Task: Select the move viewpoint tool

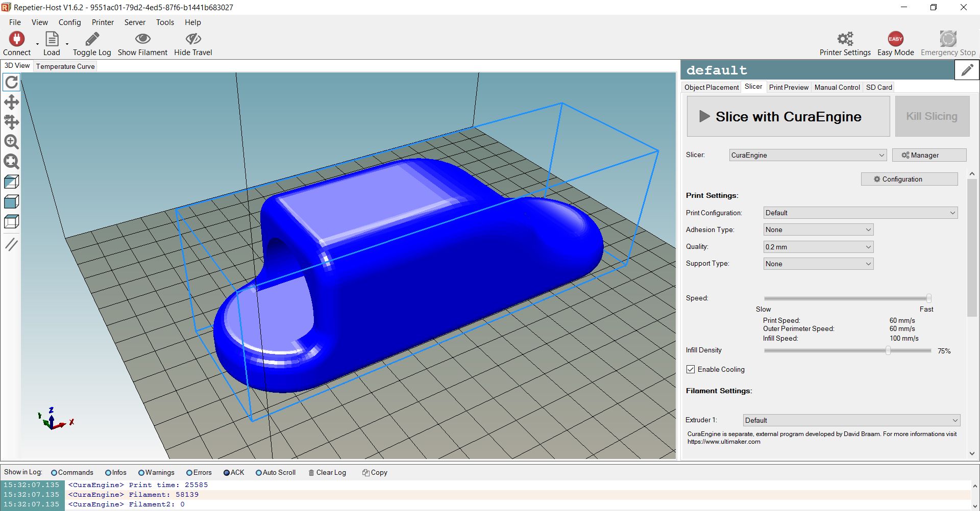Action: [11, 102]
